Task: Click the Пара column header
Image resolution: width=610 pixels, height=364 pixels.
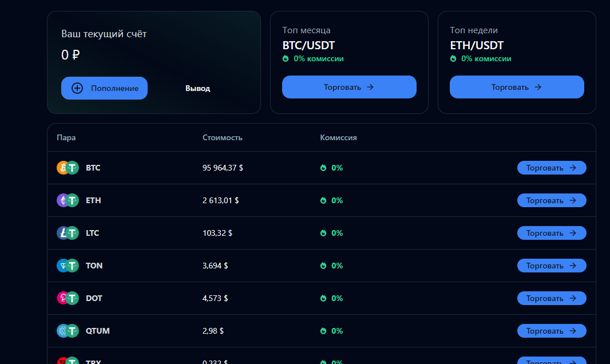Action: pos(66,137)
